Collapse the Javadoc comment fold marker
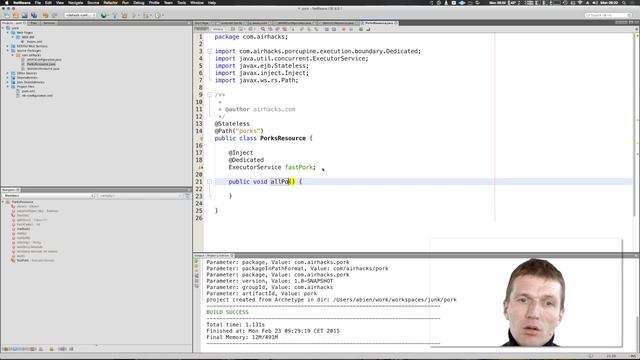The height and width of the screenshot is (360, 640). [x=209, y=95]
